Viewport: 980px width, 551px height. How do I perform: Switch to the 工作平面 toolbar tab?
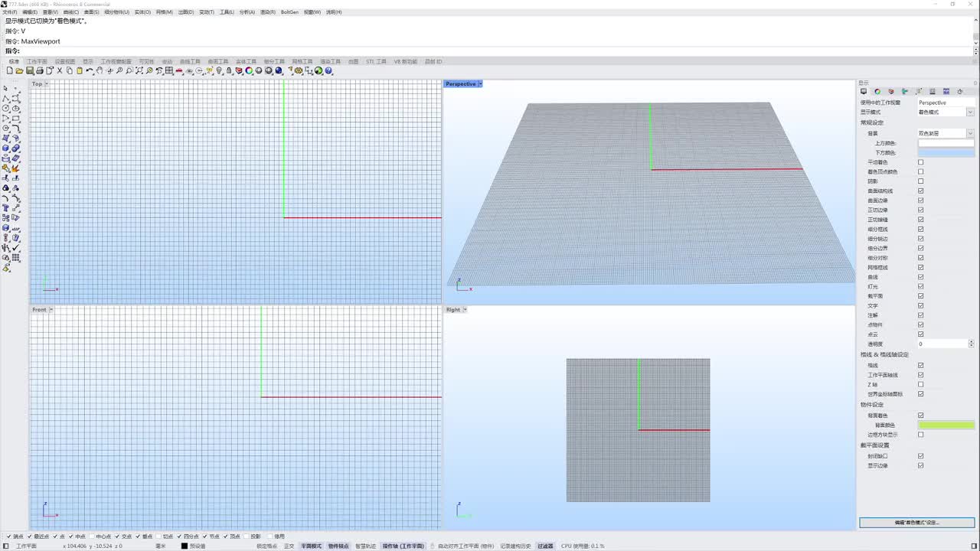click(x=37, y=61)
